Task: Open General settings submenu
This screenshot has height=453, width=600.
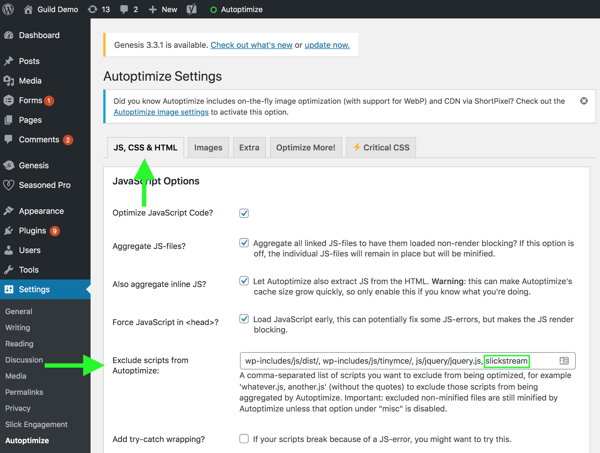Action: click(19, 311)
